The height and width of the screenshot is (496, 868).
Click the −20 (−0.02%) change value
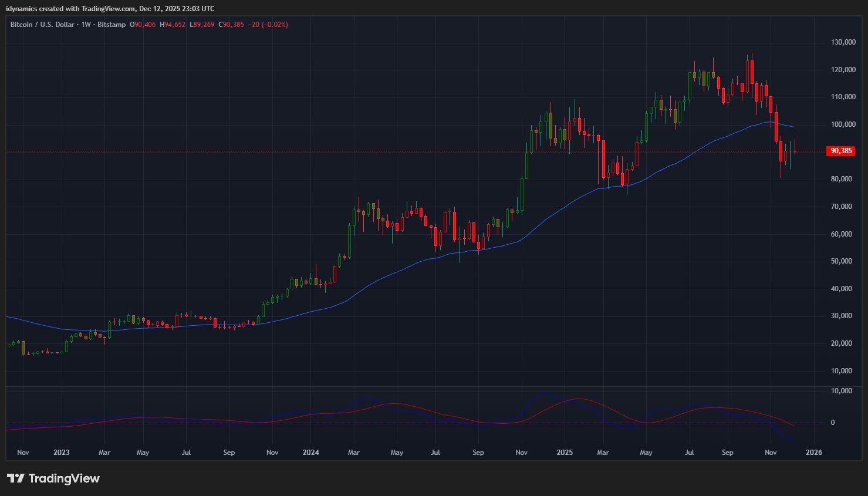[x=268, y=25]
